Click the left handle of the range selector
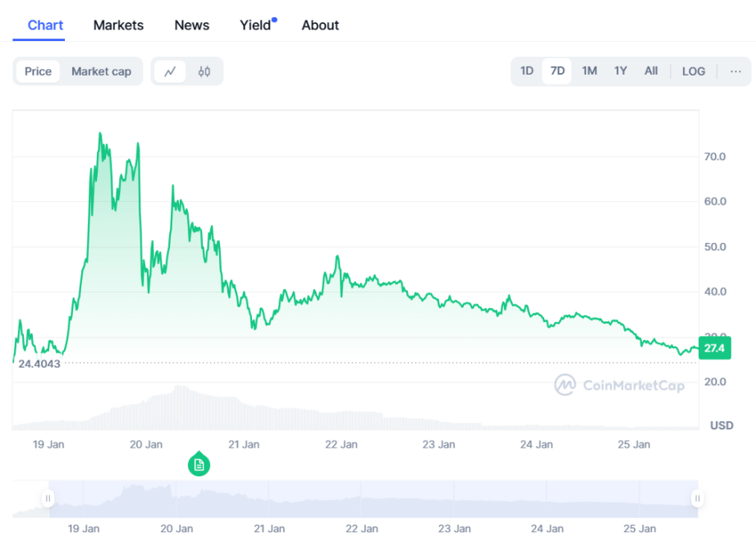Screen dimensions: 756x542 [x=48, y=498]
